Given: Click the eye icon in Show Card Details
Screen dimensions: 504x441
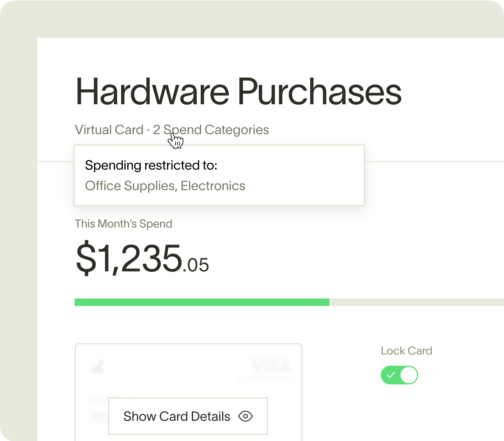Looking at the screenshot, I should [x=245, y=416].
